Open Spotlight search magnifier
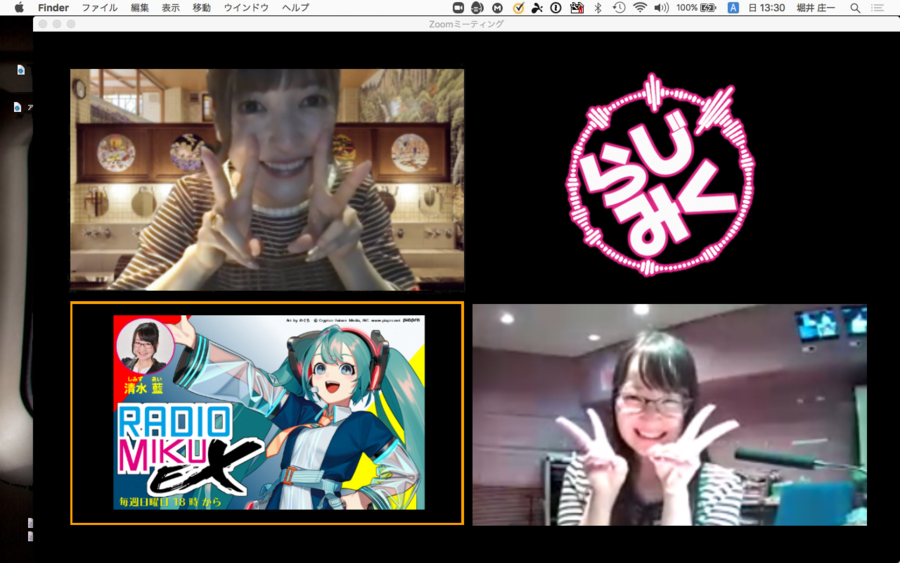The image size is (900, 563). tap(855, 7)
